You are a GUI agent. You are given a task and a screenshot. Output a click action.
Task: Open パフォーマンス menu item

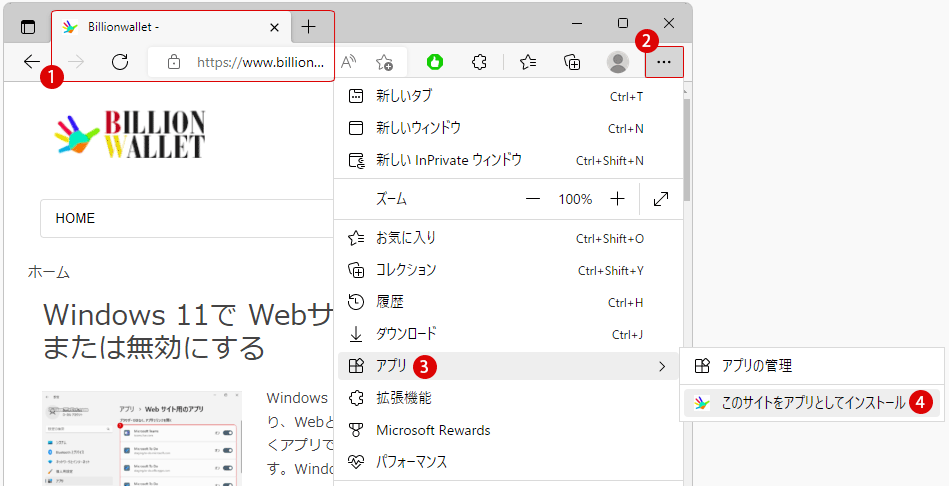(x=508, y=462)
